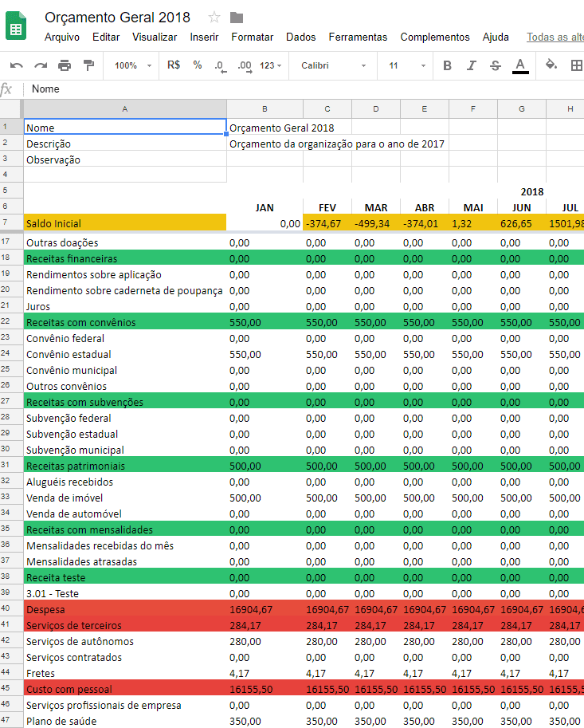Select column G header
The width and height of the screenshot is (584, 728).
pos(522,108)
